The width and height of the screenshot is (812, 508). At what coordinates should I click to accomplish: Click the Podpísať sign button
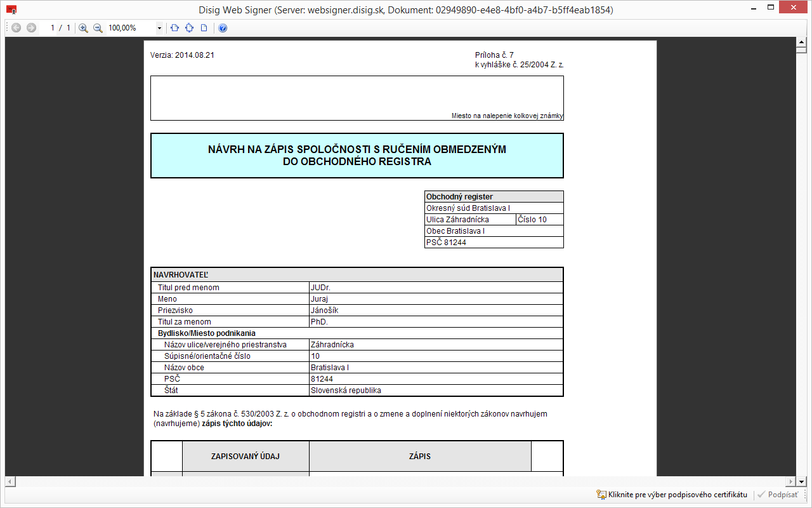[778, 495]
